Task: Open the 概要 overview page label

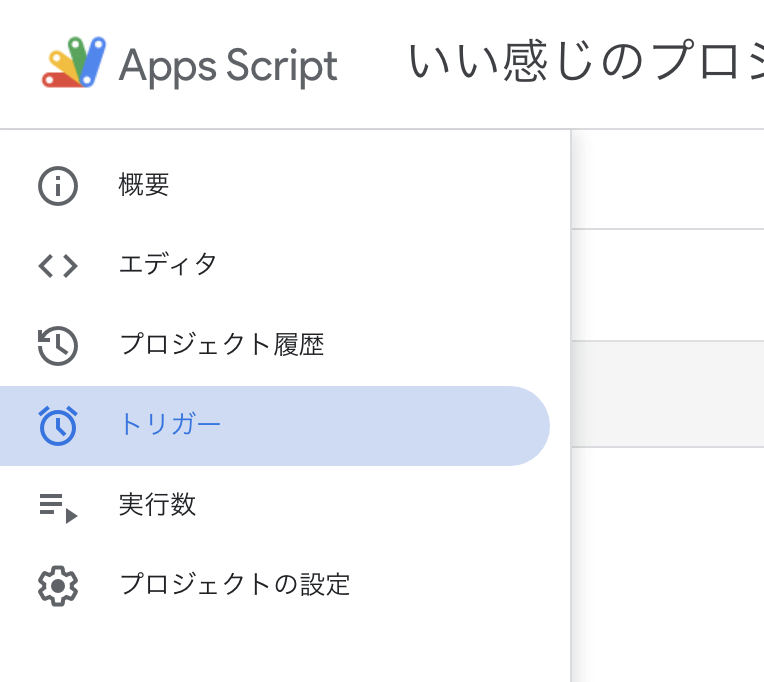Action: point(144,185)
